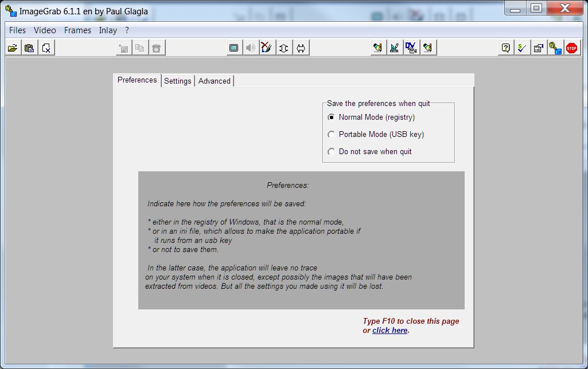
Task: Expand the Inlay menu
Action: [x=108, y=30]
